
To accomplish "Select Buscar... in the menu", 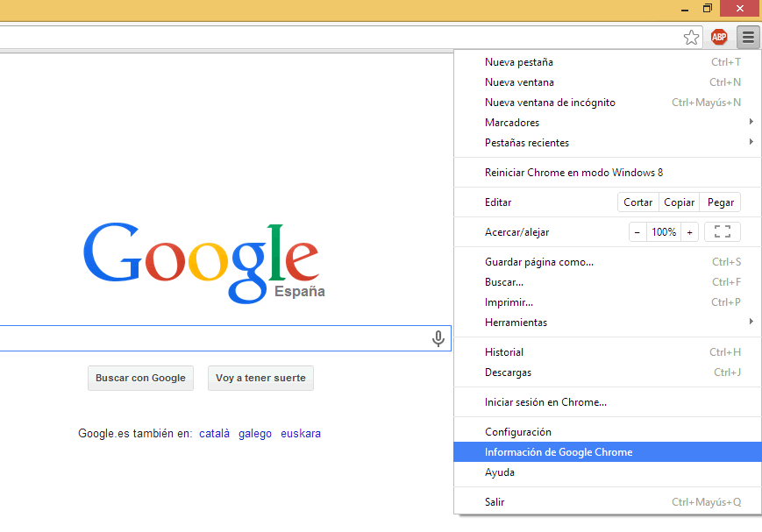I will coord(608,282).
